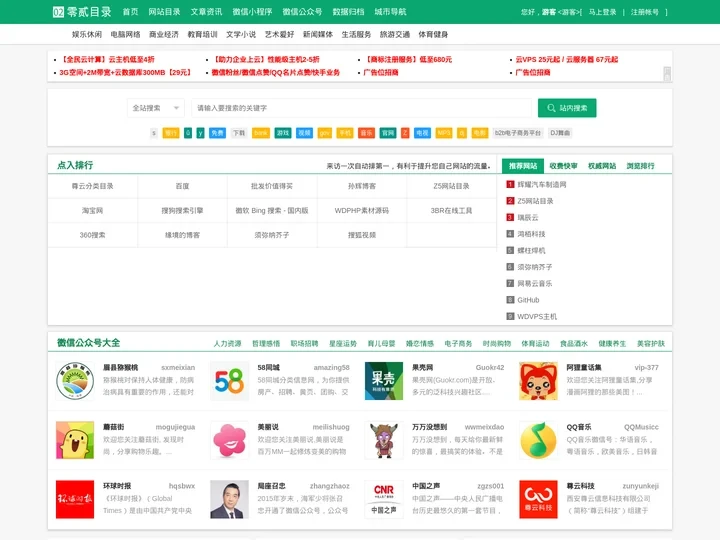Select the b2b电子商务平台 tag
The height and width of the screenshot is (540, 720).
tap(518, 133)
